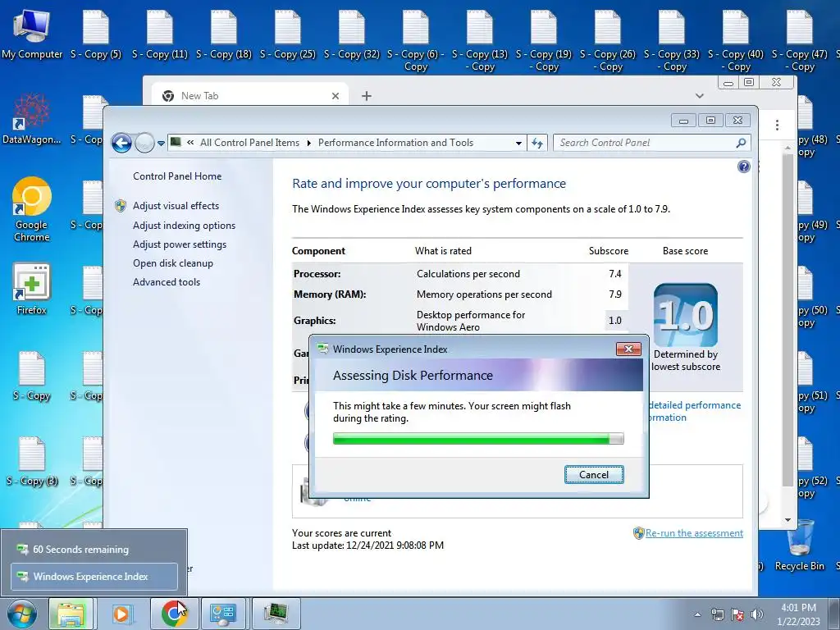Open disk cleanup link
Screen dimensions: 840x630
172,263
